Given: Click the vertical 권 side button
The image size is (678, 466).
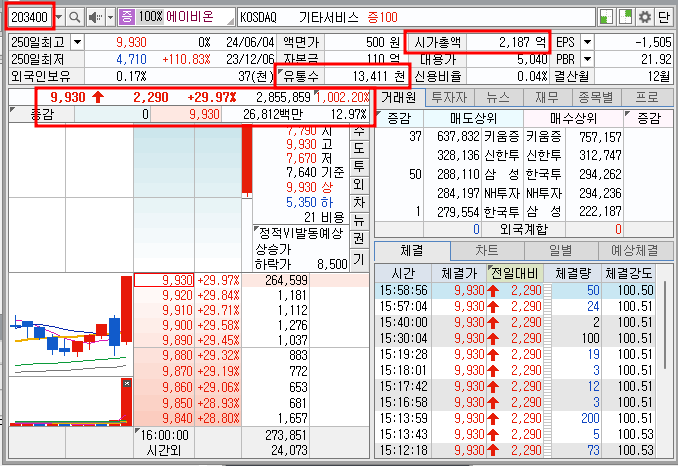Looking at the screenshot, I should coord(359,238).
